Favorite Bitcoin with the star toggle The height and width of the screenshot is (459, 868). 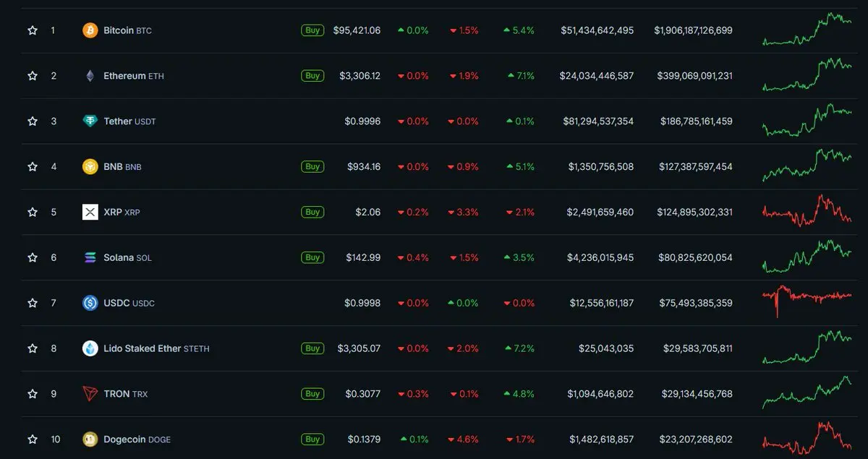point(33,30)
